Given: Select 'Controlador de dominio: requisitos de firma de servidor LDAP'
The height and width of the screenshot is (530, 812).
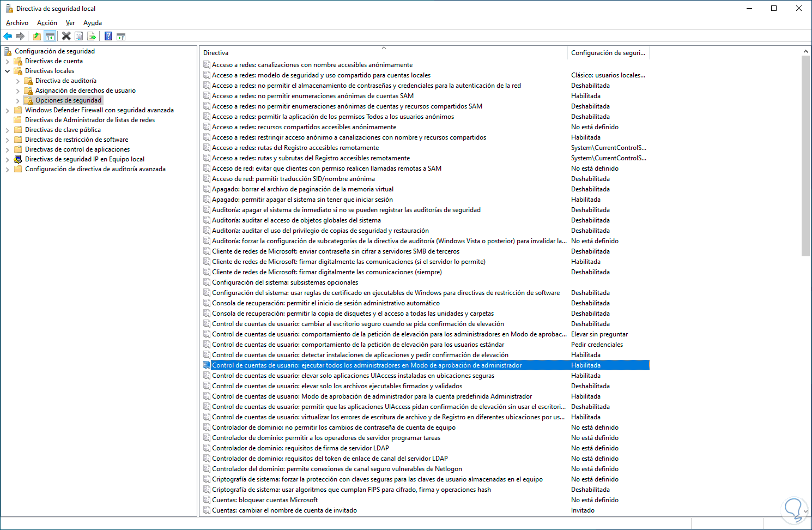Looking at the screenshot, I should point(300,448).
